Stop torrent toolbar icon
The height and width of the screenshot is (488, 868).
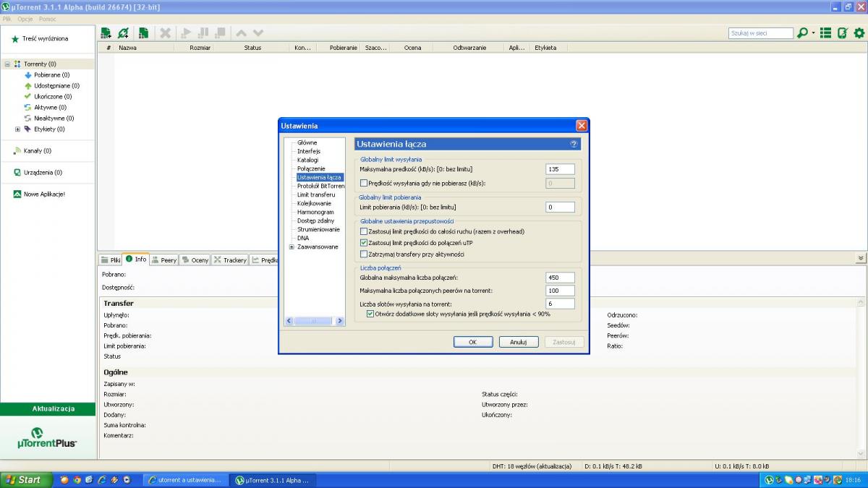click(219, 33)
